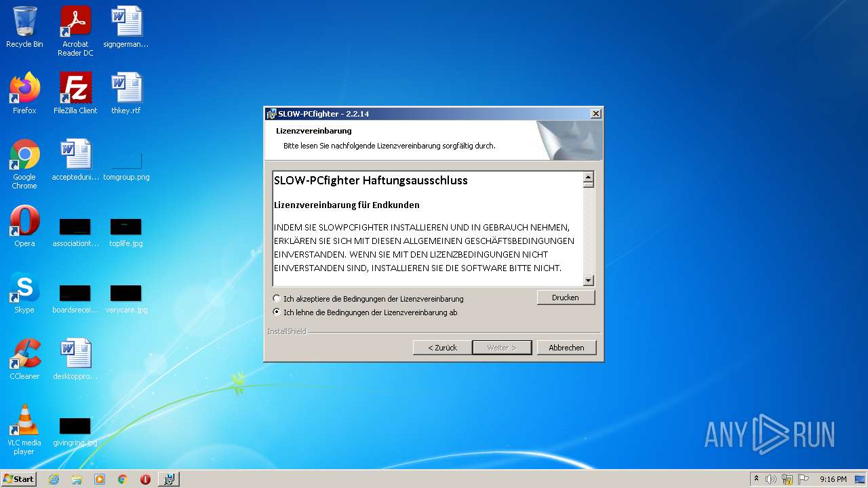The width and height of the screenshot is (868, 488).
Task: Open VLC media player shortcut
Action: pos(24,430)
